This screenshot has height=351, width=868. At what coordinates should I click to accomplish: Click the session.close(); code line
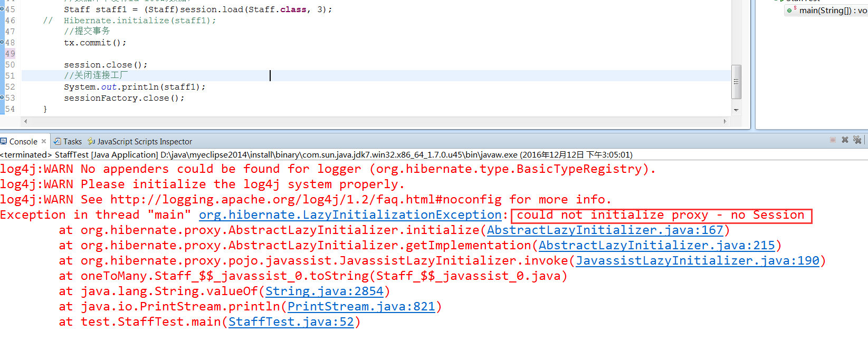tap(106, 65)
